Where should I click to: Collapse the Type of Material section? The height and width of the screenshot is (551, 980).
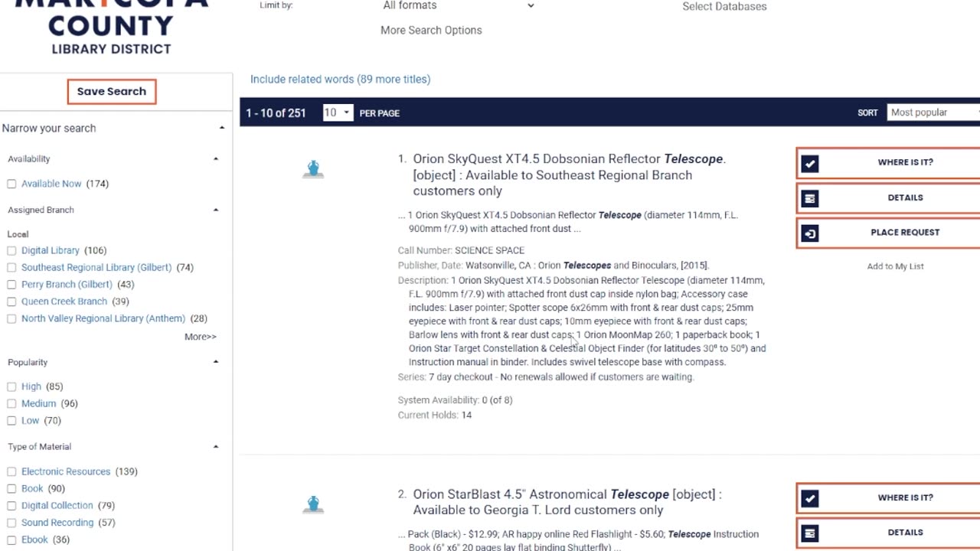[216, 446]
